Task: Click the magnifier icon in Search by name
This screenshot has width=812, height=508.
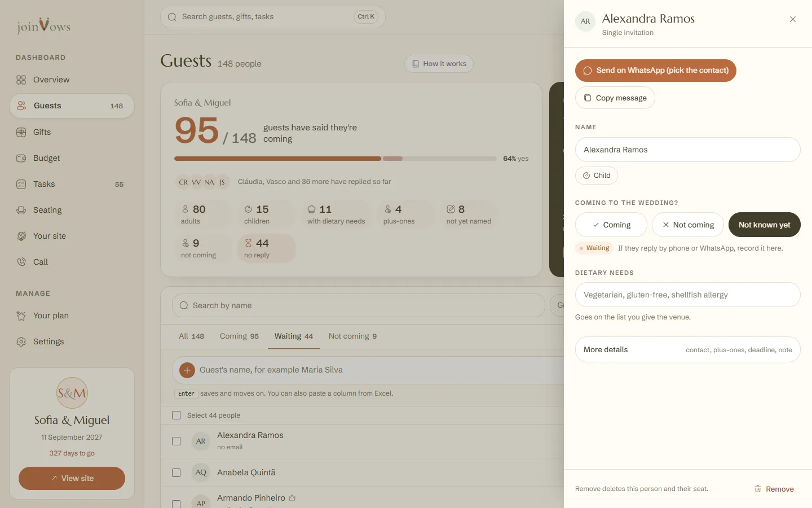Action: (184, 305)
